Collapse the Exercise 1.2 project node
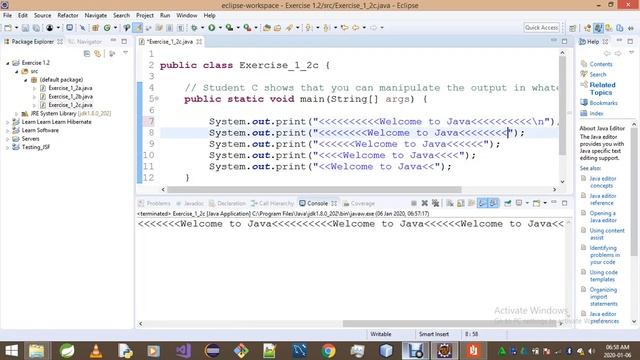The height and width of the screenshot is (360, 640). click(x=8, y=63)
